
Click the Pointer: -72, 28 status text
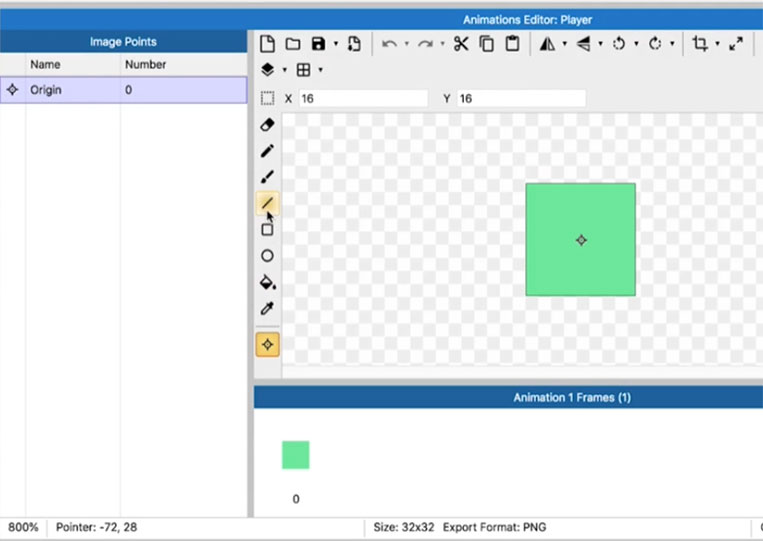pyautogui.click(x=96, y=527)
